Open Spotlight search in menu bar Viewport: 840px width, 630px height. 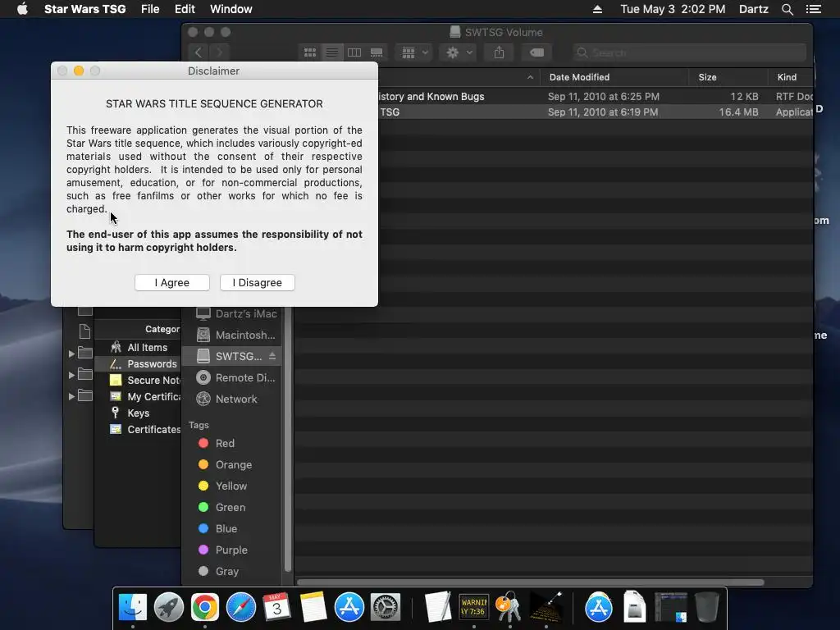point(787,9)
